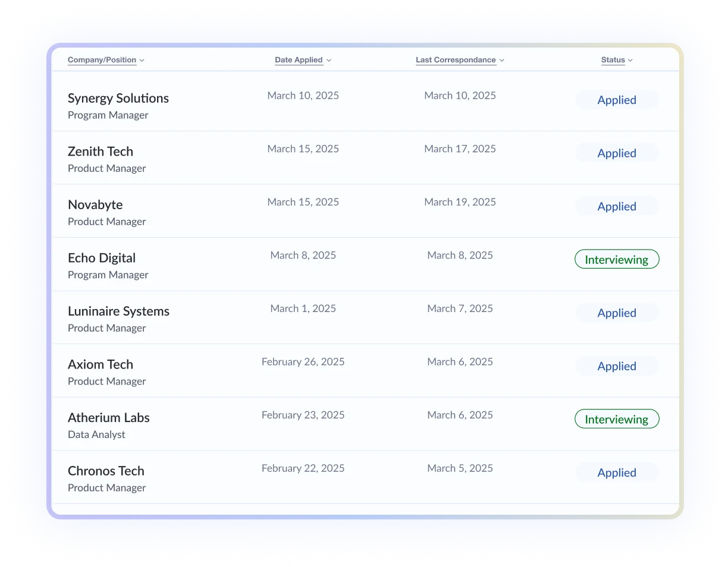Select the Chronos Tech company name
Image resolution: width=728 pixels, height=567 pixels.
[106, 471]
